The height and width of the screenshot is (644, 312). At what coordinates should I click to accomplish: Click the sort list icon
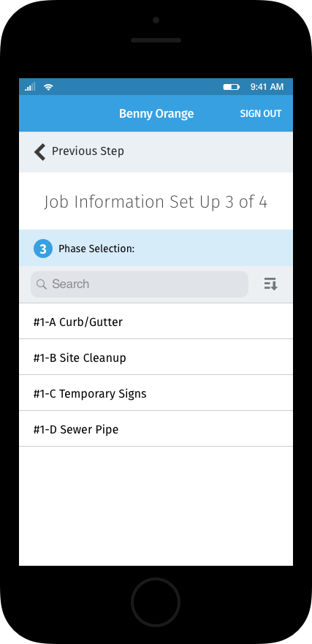(270, 284)
